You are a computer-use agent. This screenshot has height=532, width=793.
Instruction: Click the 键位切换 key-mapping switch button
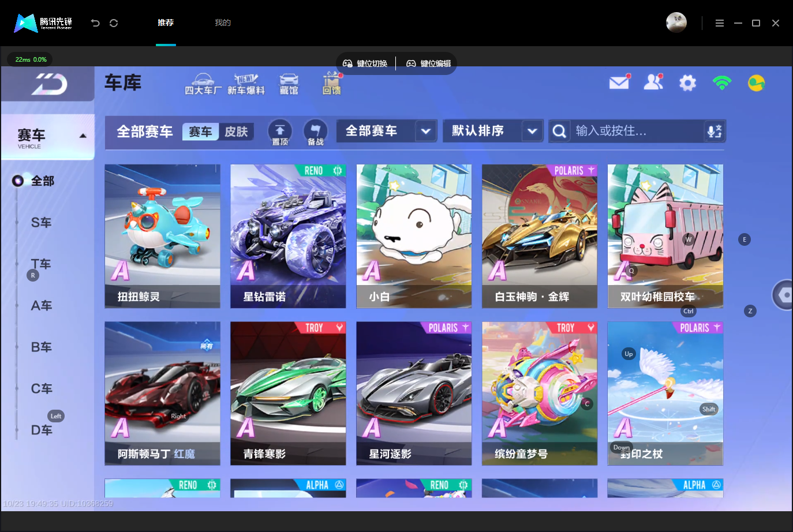[x=365, y=63]
